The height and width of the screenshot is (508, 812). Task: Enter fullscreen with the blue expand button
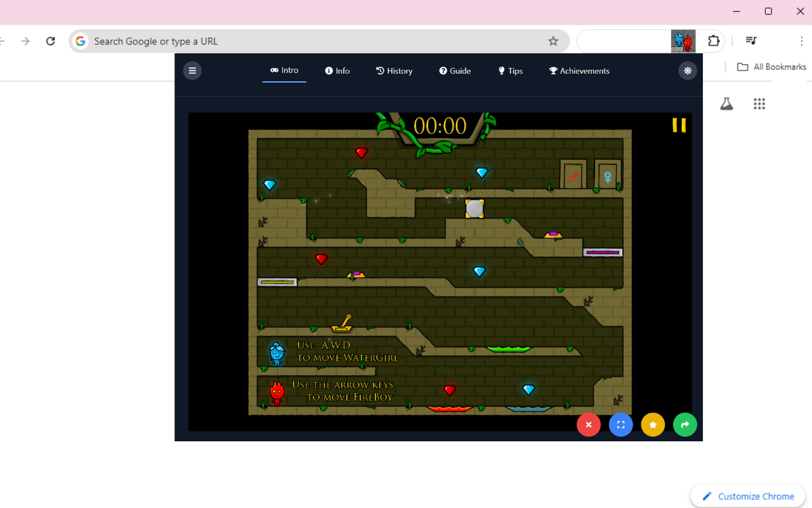click(x=620, y=425)
